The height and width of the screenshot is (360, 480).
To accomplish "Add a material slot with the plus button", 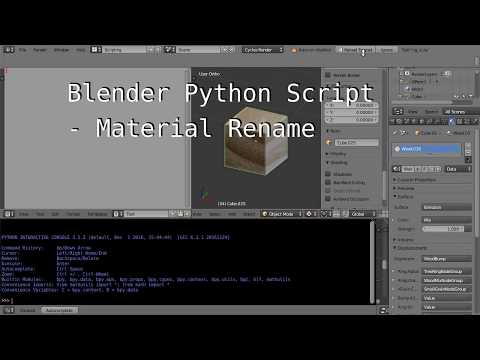I will pos(468,146).
